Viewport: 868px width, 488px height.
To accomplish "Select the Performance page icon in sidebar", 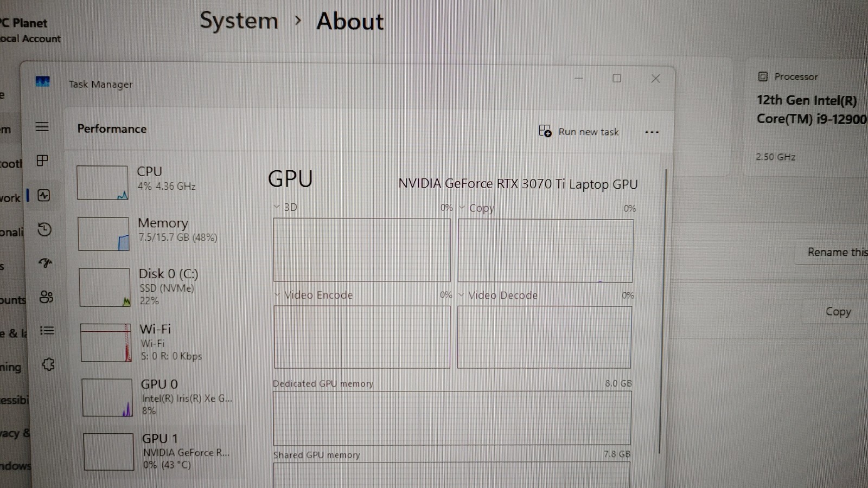I will [44, 196].
